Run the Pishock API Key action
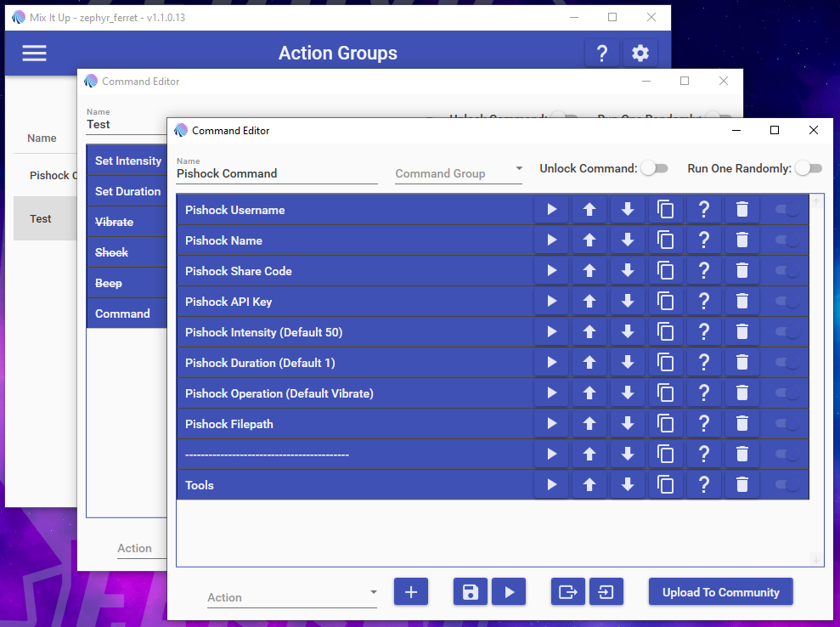The height and width of the screenshot is (627, 840). [x=551, y=301]
